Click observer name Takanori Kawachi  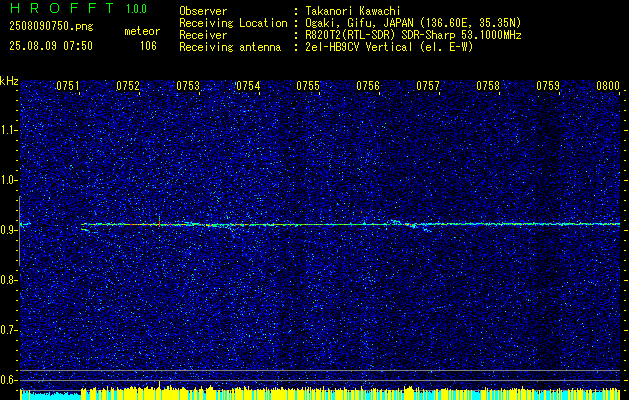[x=352, y=11]
